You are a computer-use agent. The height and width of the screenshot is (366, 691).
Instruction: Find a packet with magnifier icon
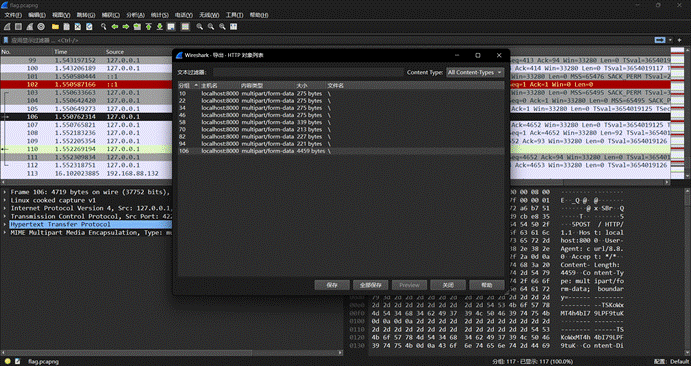tap(104, 27)
